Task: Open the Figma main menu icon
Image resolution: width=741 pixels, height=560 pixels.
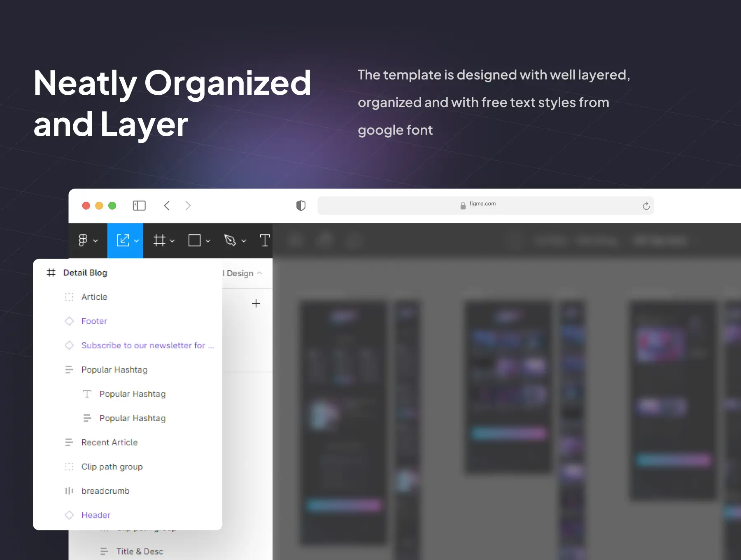Action: pos(83,240)
